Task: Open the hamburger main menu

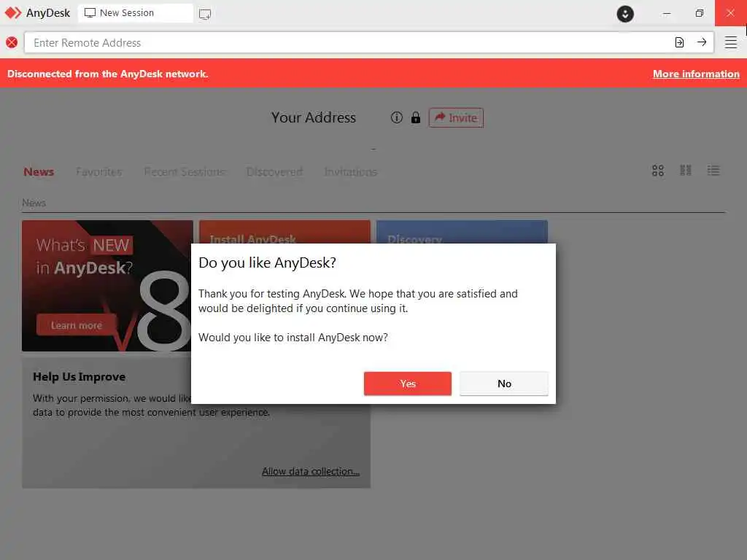Action: [731, 42]
